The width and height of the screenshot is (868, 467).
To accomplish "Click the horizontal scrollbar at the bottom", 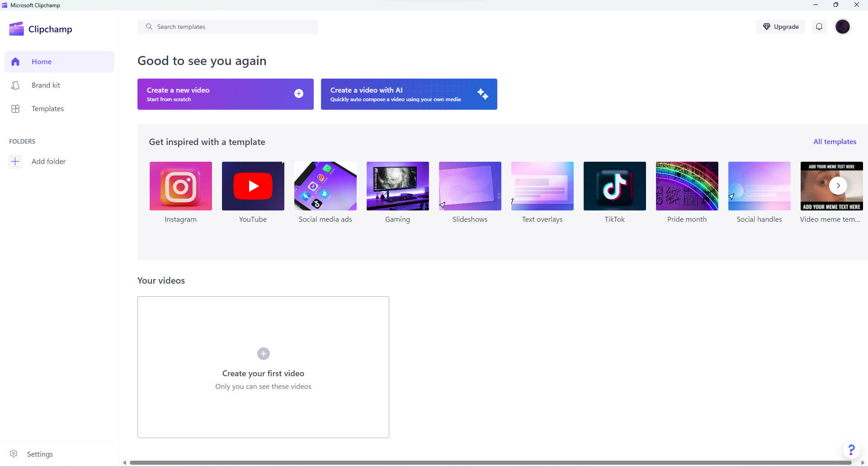I will (x=491, y=462).
